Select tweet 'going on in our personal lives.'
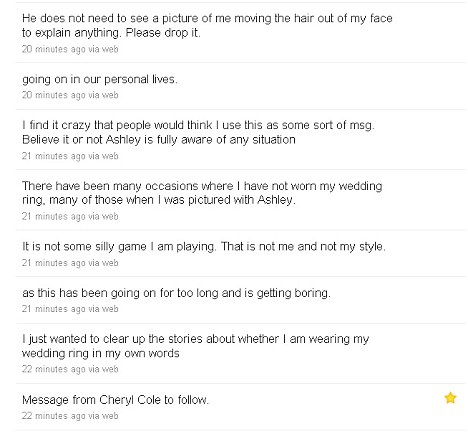The image size is (468, 434). [241, 86]
